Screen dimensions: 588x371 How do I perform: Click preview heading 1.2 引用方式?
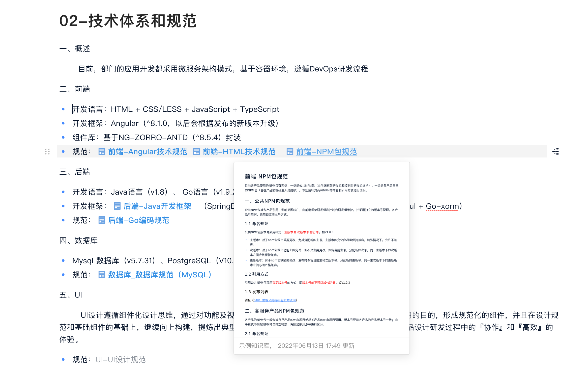pyautogui.click(x=256, y=274)
